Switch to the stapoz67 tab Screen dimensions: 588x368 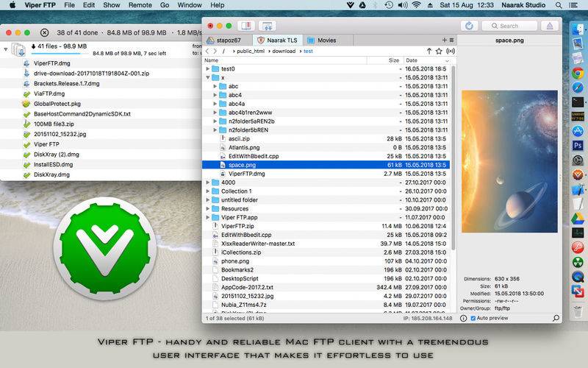pyautogui.click(x=228, y=40)
